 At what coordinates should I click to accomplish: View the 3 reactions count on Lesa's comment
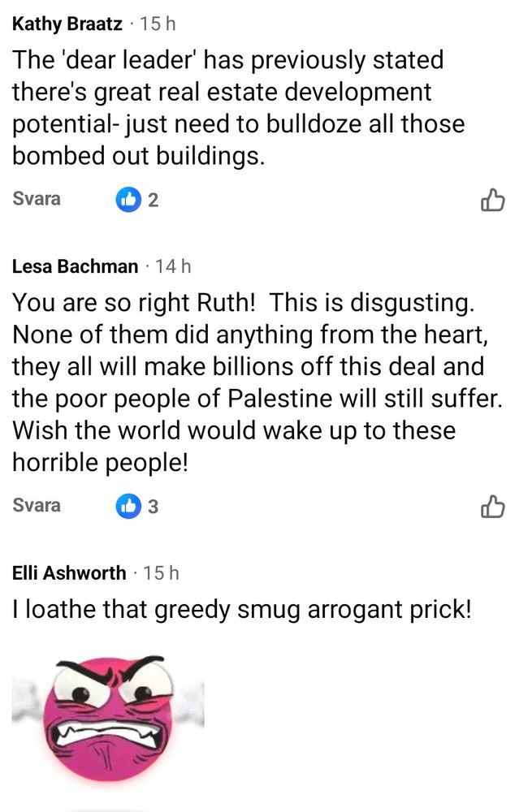[153, 507]
